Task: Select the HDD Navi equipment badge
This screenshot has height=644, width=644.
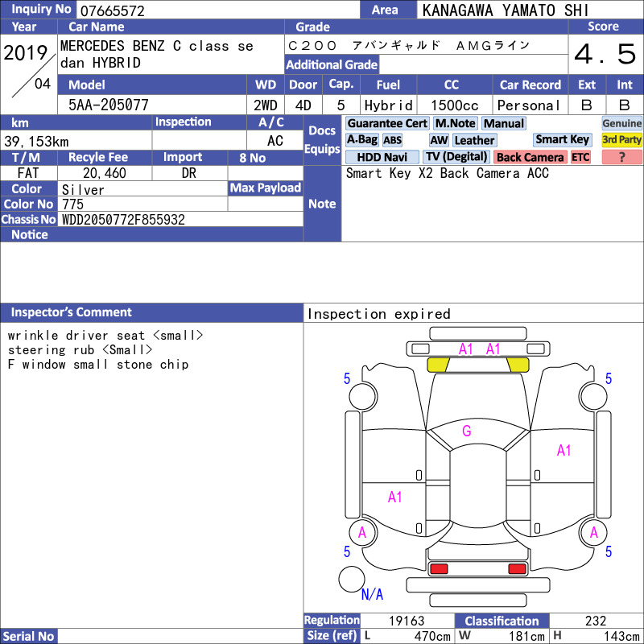Action: [x=382, y=157]
